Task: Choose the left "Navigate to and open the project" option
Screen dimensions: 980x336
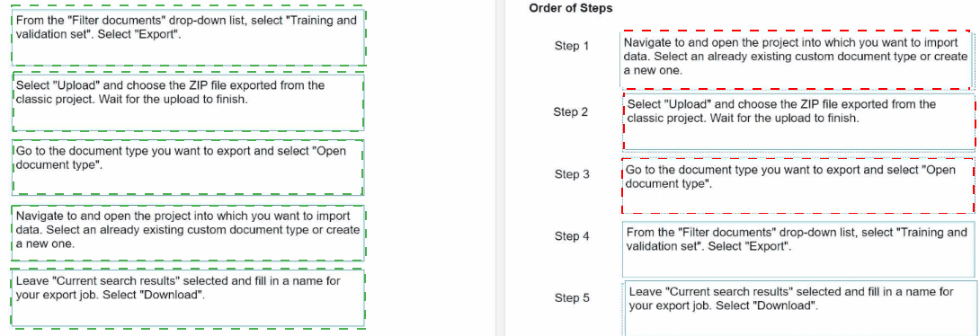Action: coord(188,233)
